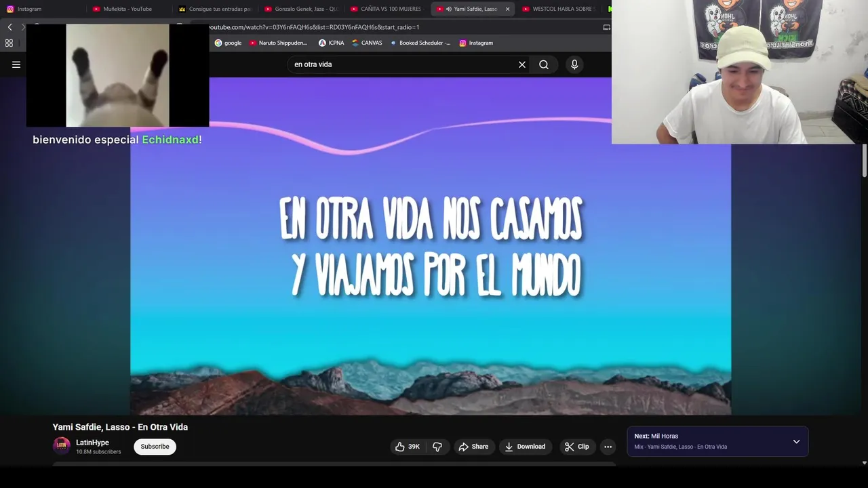The width and height of the screenshot is (868, 488).
Task: Click the '10.8M subscribers' text
Action: (98, 452)
